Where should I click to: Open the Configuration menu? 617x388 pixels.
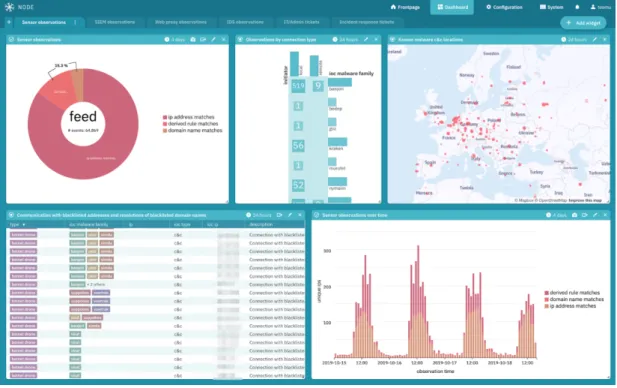coord(504,7)
